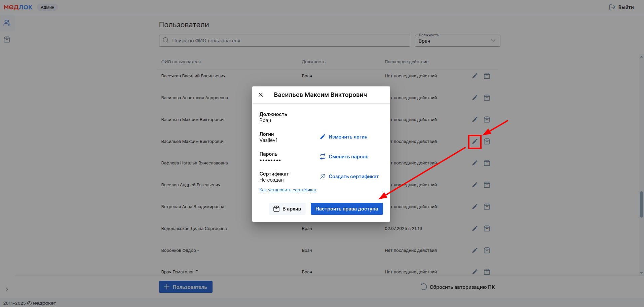Click the archive icon for Ветреная Анна Владимировна
644x307 pixels.
click(x=487, y=207)
